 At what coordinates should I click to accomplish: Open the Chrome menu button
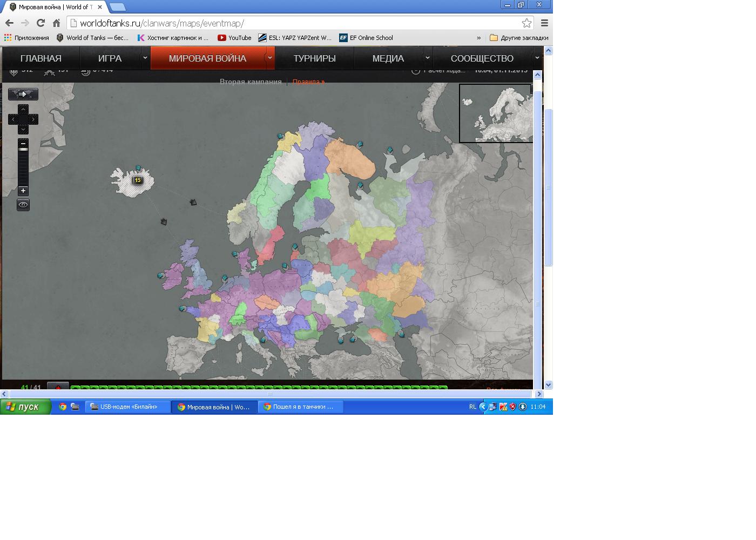pos(544,23)
